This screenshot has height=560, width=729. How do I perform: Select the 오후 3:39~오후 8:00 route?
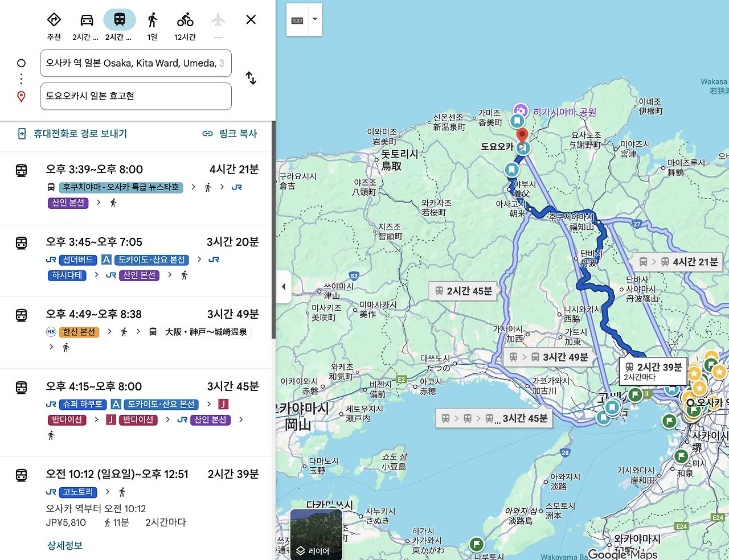137,188
